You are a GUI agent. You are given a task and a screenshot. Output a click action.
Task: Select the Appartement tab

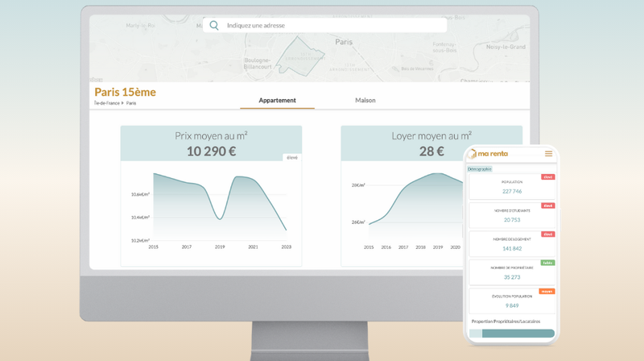click(277, 101)
